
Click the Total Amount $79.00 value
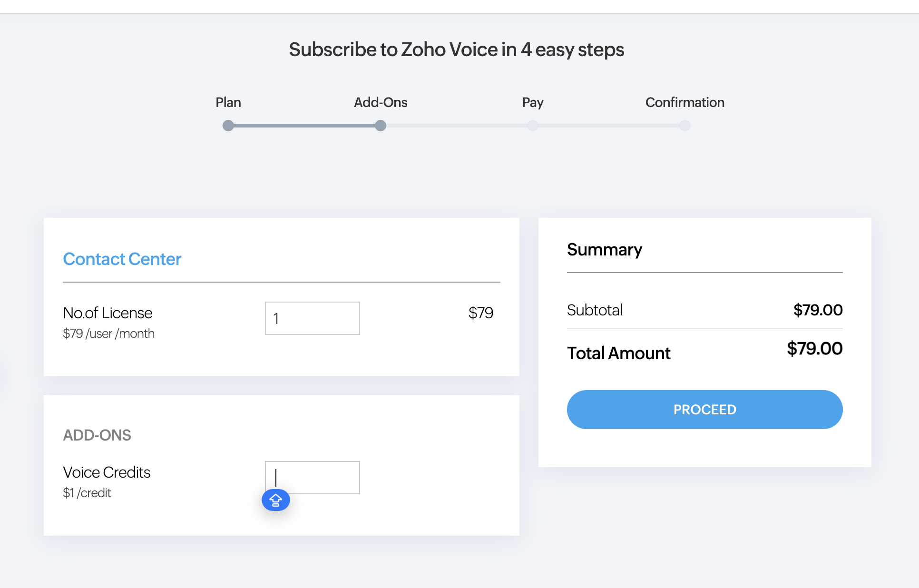point(814,349)
